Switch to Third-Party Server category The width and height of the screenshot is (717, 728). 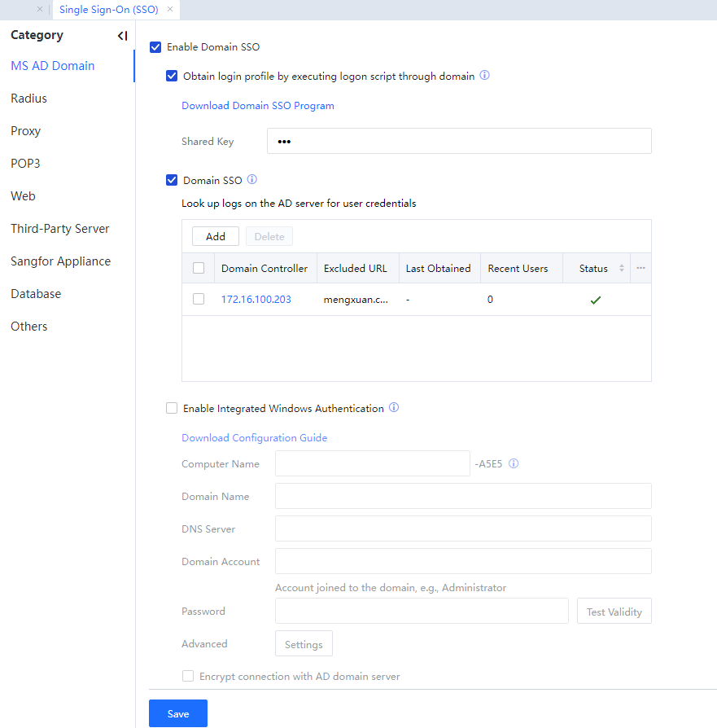pos(60,229)
